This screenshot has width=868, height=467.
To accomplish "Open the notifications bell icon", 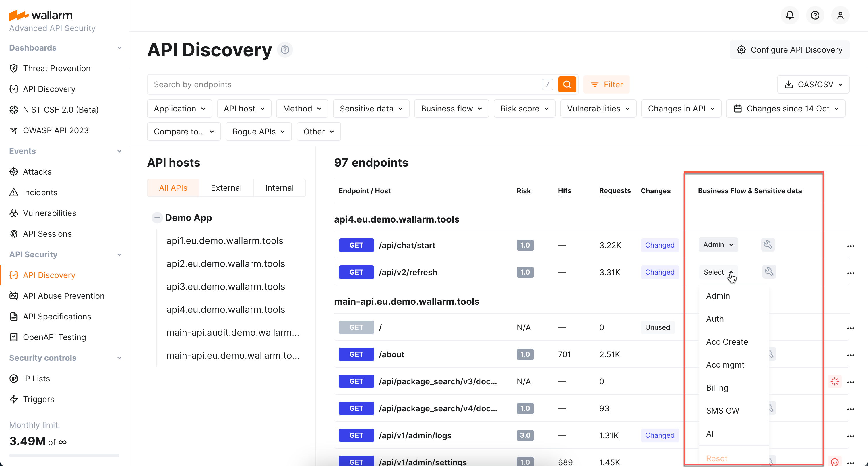I will point(790,15).
